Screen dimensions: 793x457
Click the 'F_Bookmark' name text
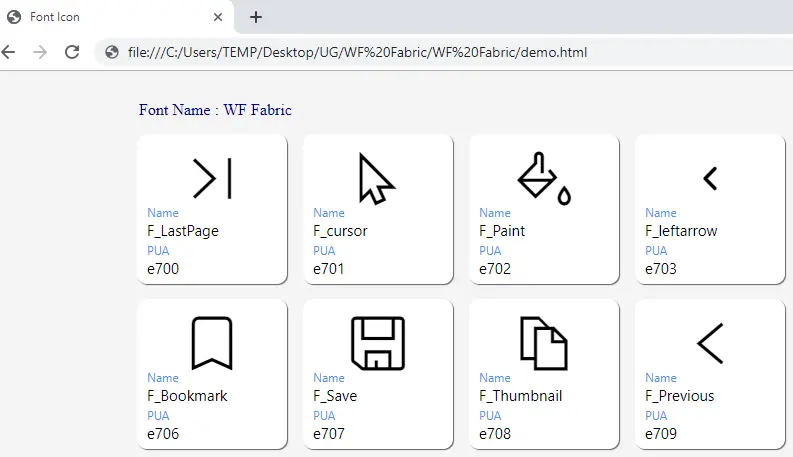click(187, 396)
